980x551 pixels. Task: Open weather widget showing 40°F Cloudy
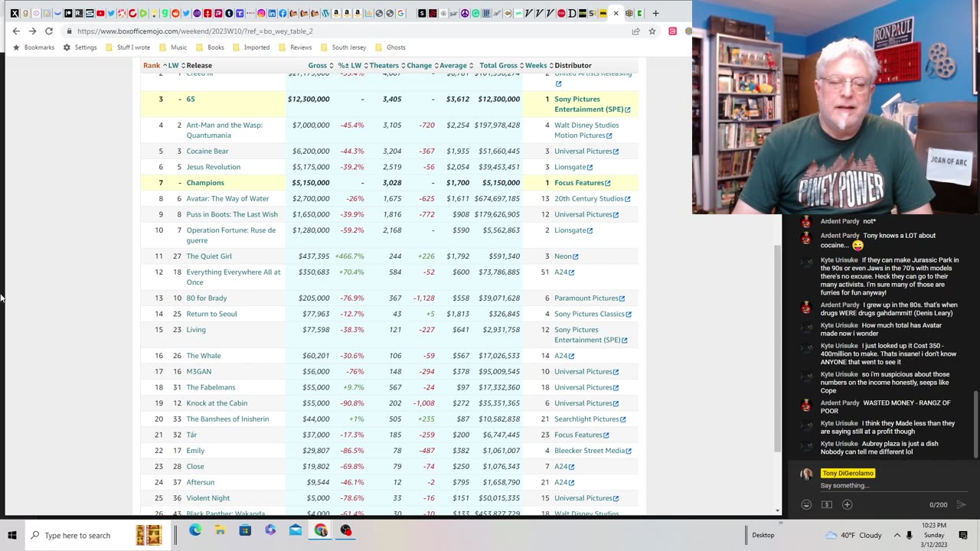[854, 535]
